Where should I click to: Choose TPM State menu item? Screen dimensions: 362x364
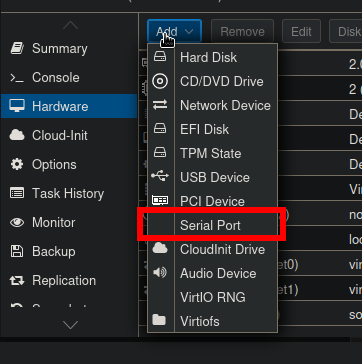click(x=212, y=153)
